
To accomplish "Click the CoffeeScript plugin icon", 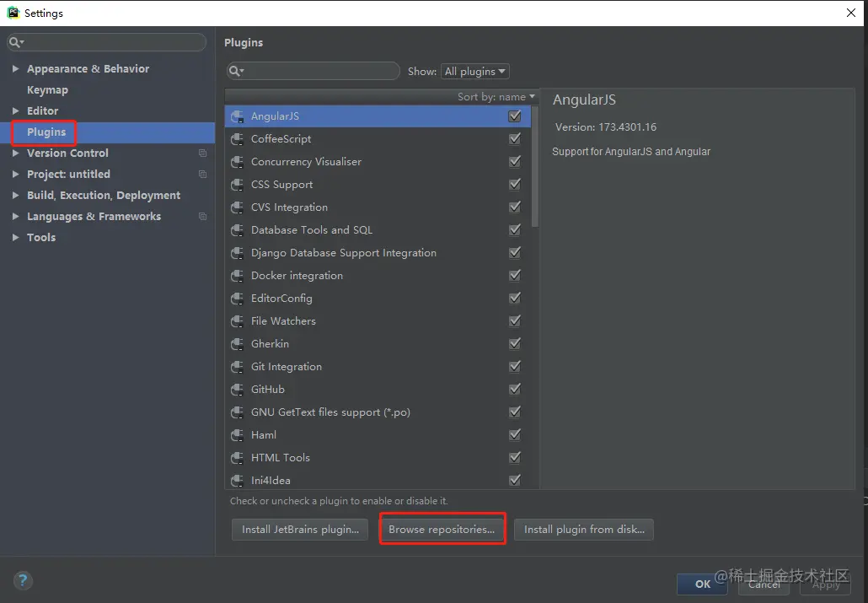I will pos(237,139).
